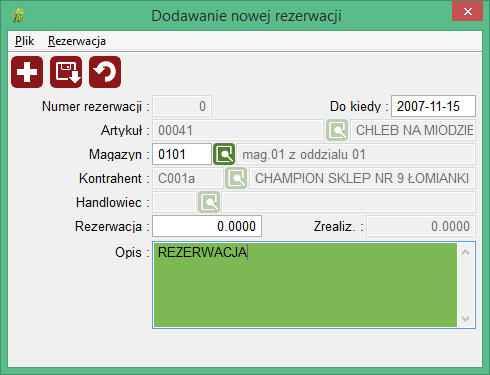The image size is (490, 375).
Task: Click the empty Handlowiec name field
Action: 348,202
